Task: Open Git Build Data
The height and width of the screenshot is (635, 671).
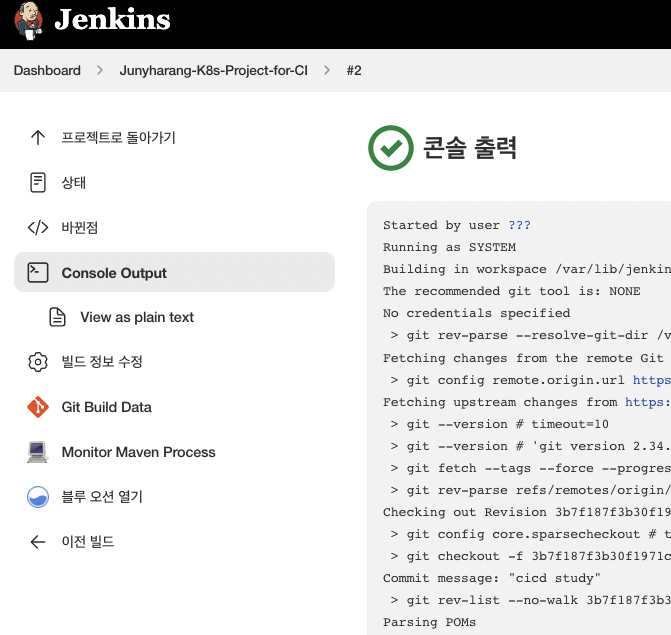Action: coord(107,407)
